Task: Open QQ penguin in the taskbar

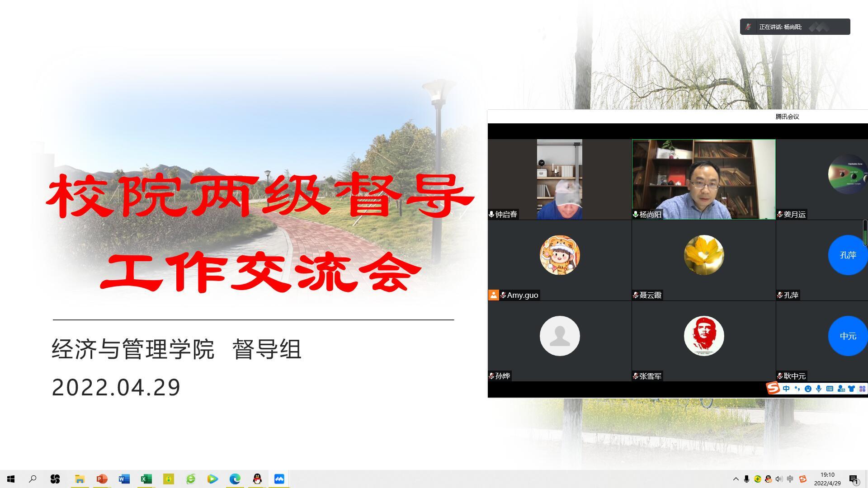Action: click(x=257, y=479)
